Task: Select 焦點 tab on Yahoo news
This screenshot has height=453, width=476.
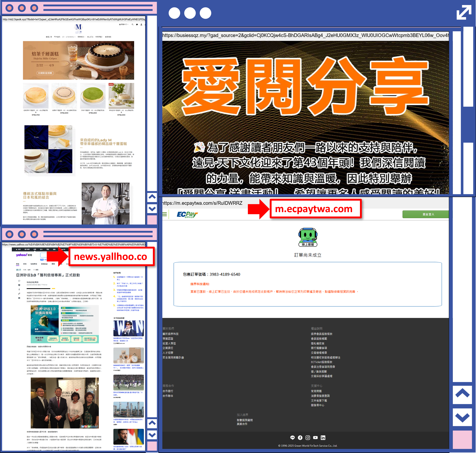Action: click(18, 264)
